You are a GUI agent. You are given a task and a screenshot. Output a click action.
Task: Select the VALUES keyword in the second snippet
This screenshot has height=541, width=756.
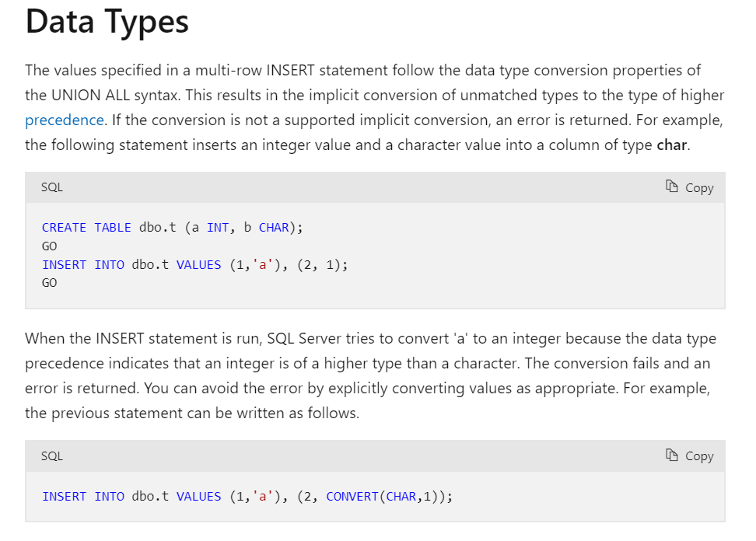coord(198,496)
